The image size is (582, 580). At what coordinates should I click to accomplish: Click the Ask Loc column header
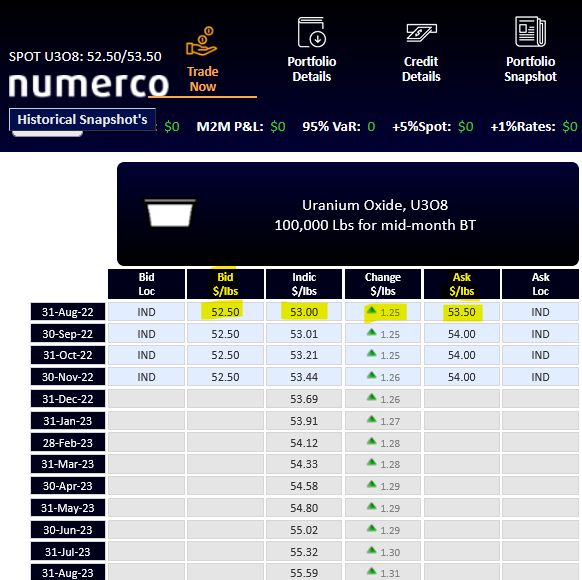540,284
